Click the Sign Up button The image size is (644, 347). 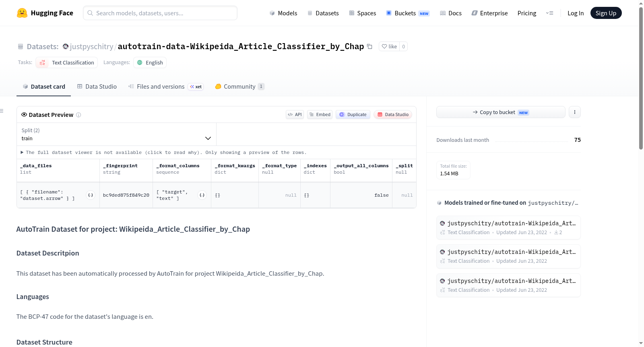pos(606,13)
